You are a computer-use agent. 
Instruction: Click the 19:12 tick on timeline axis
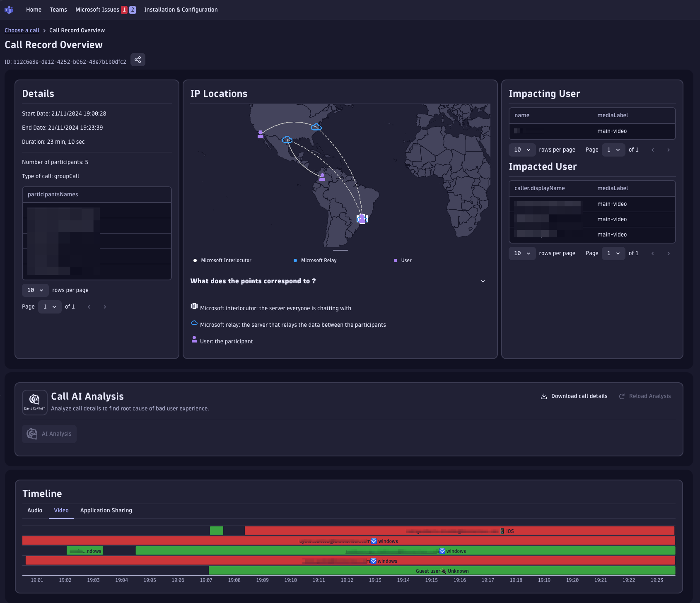[x=347, y=580]
